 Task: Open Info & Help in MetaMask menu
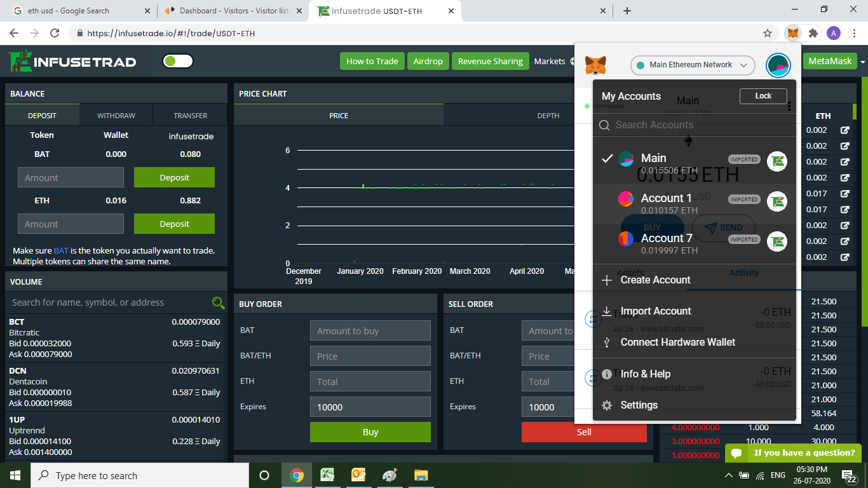[x=695, y=374]
